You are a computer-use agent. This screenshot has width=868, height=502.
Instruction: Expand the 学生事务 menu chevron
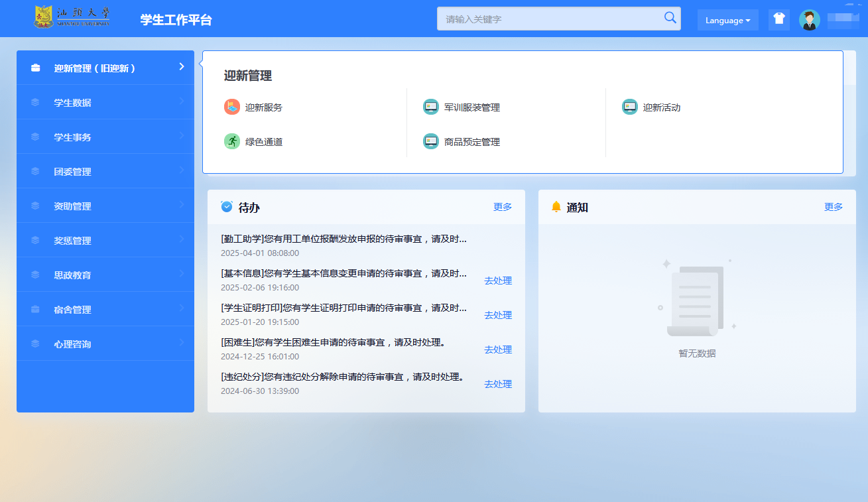pyautogui.click(x=182, y=135)
